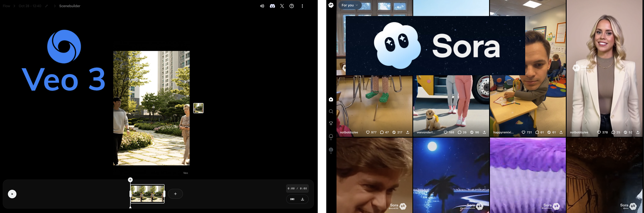Open the Sora video feed sidebar icon

331,100
